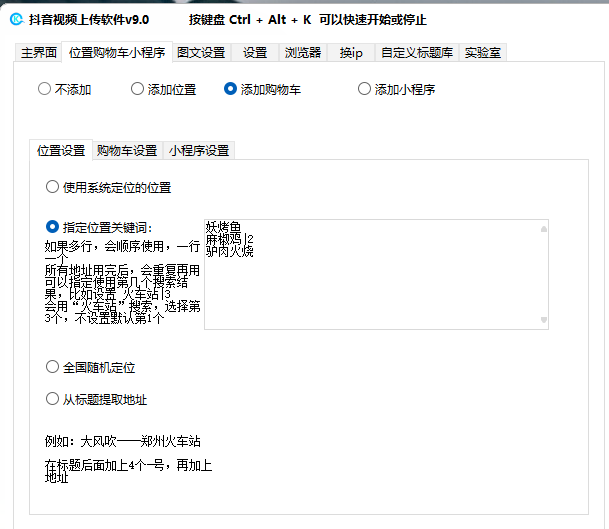Open the 设置 tab
Screen dimensions: 609x529
(255, 52)
